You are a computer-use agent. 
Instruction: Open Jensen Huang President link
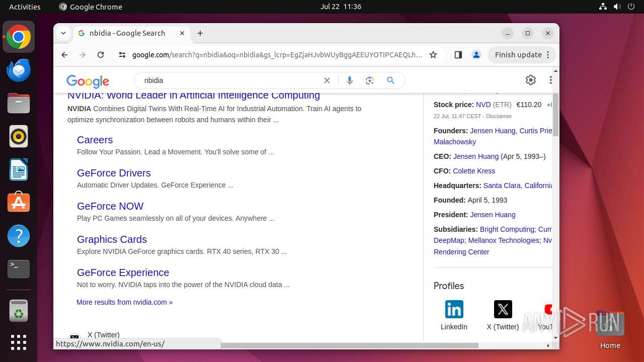point(493,215)
